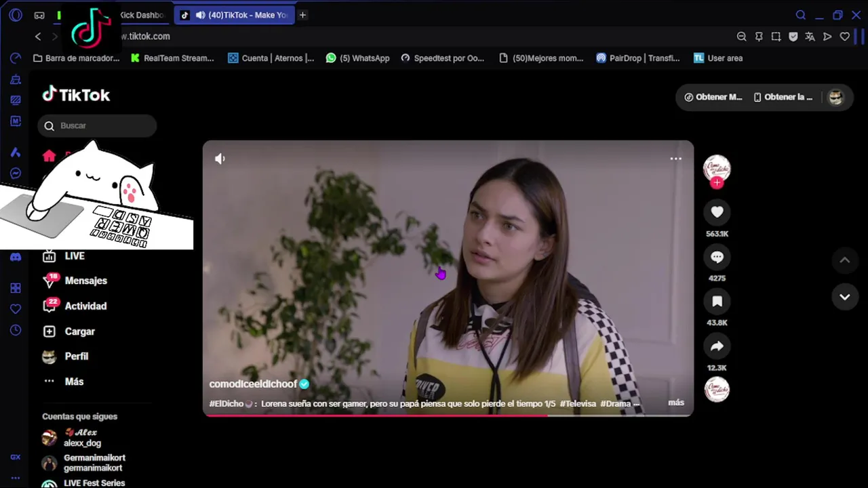Go to Perfil page
This screenshot has width=868, height=488.
(65, 357)
